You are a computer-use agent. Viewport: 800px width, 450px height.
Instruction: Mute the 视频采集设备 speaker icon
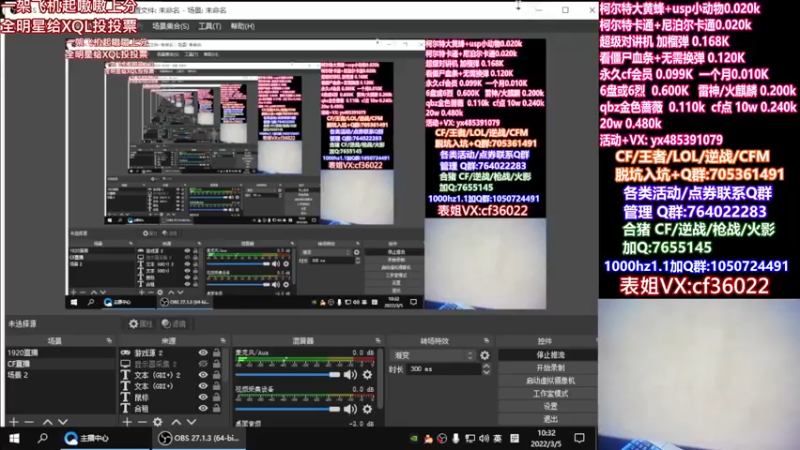pos(350,409)
